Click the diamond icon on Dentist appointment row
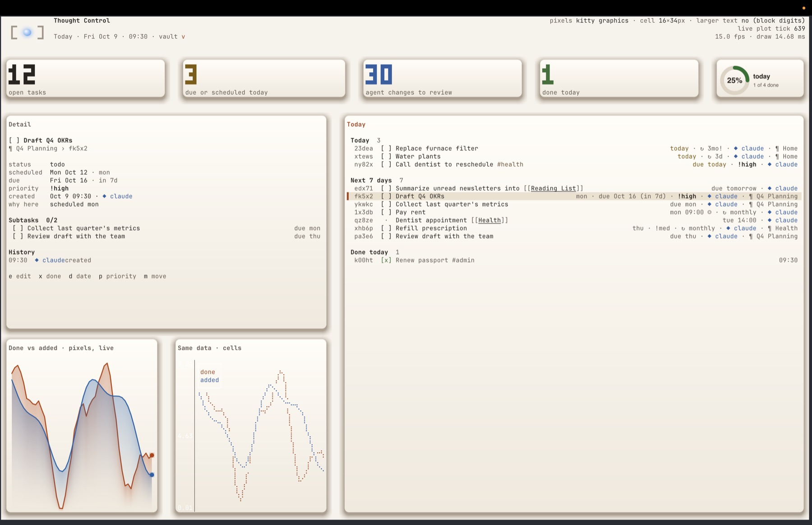Viewport: 812px width, 525px height. click(x=770, y=220)
